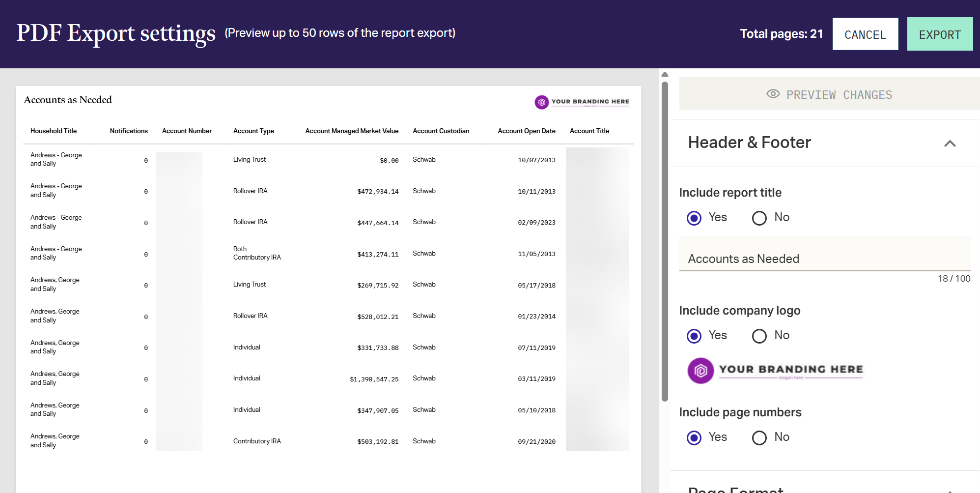Select Yes for Include company logo
The width and height of the screenshot is (980, 493).
694,336
